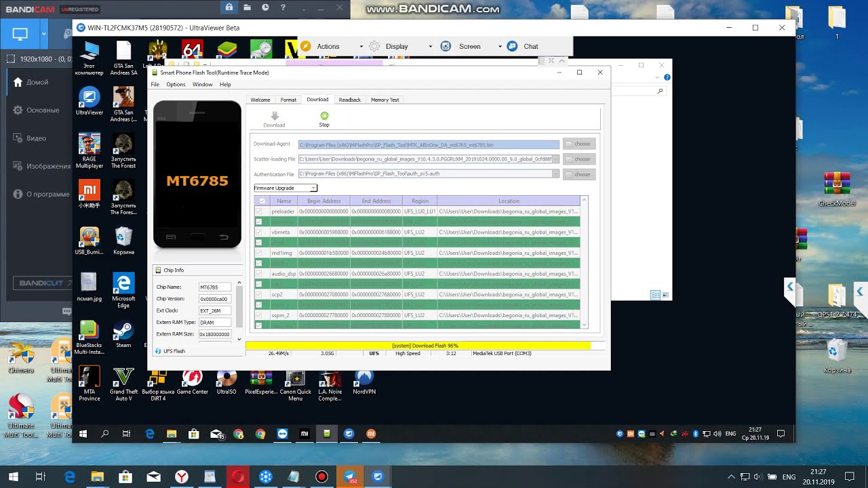Screen dimensions: 868x488
Task: Expand UltraViewer Display dropdown arrow
Action: tap(430, 47)
